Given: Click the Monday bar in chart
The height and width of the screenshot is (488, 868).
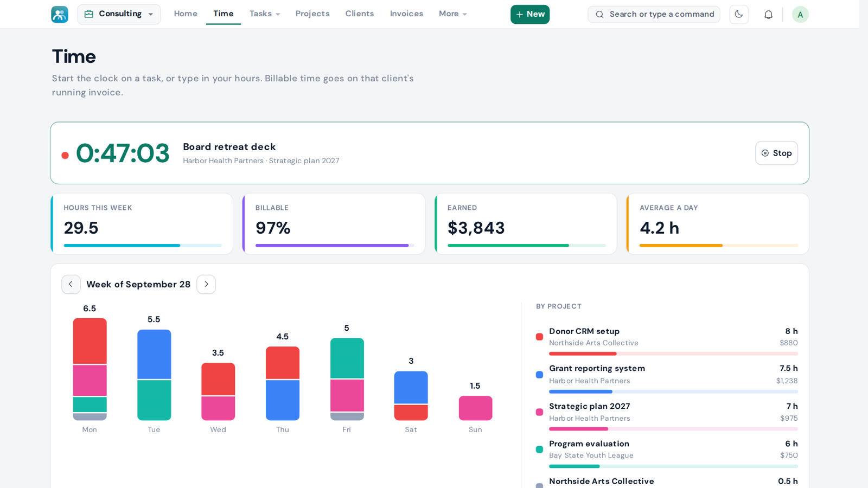Looking at the screenshot, I should 90,369.
